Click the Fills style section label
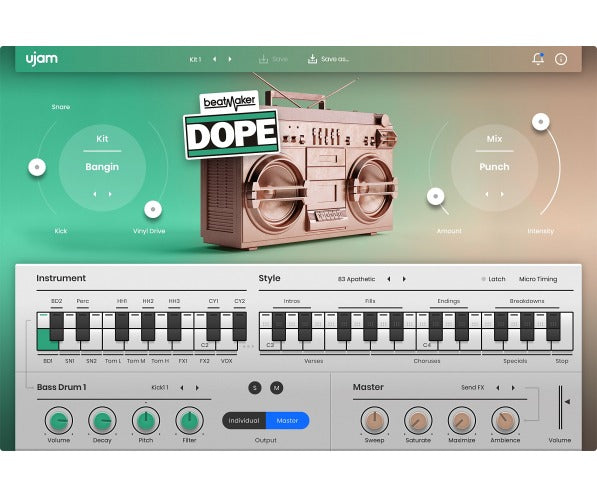 [x=370, y=301]
